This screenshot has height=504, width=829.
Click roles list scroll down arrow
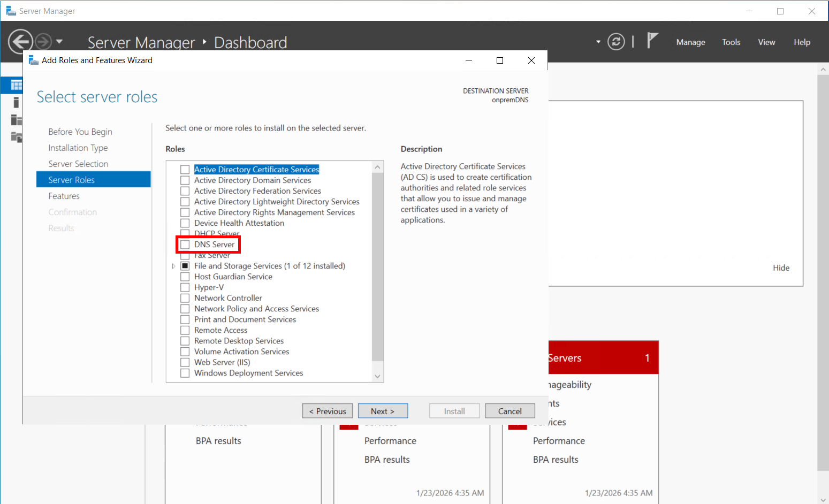point(378,376)
